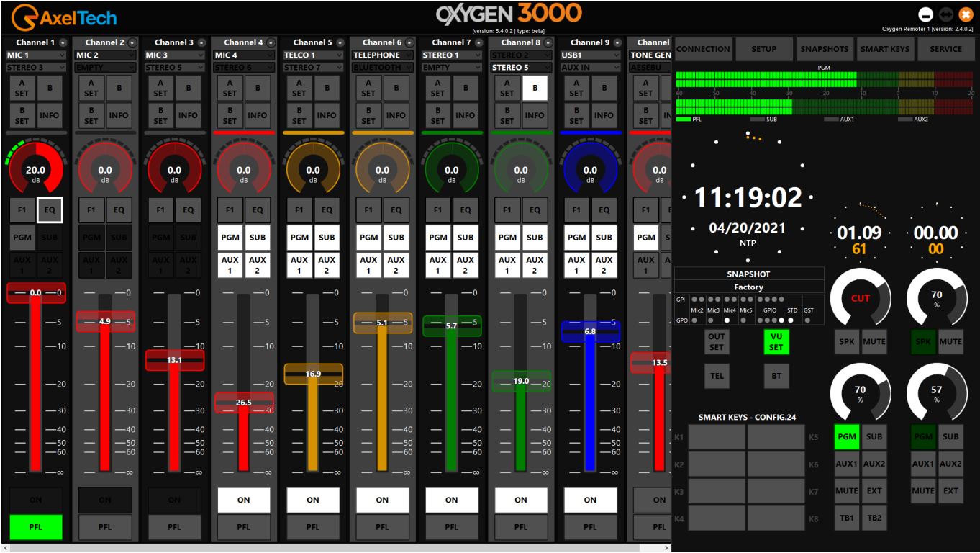Click the EQ button on Channel 1
Screen dimensions: 980x553
pyautogui.click(x=50, y=210)
